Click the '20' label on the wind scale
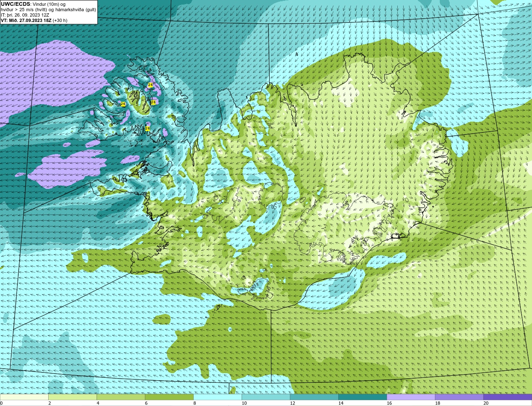Viewport: 532px width, 406px height. tap(486, 403)
